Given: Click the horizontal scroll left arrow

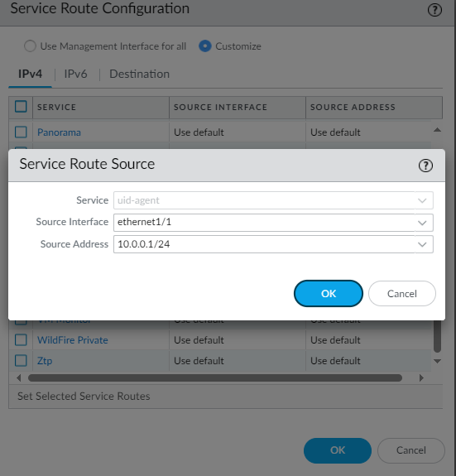Looking at the screenshot, I should click(x=19, y=378).
